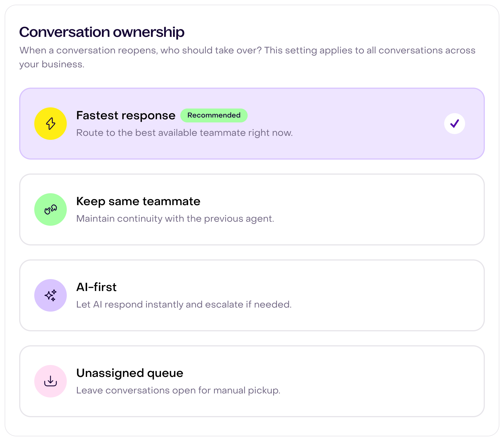Select the AI-first option title

(x=96, y=287)
